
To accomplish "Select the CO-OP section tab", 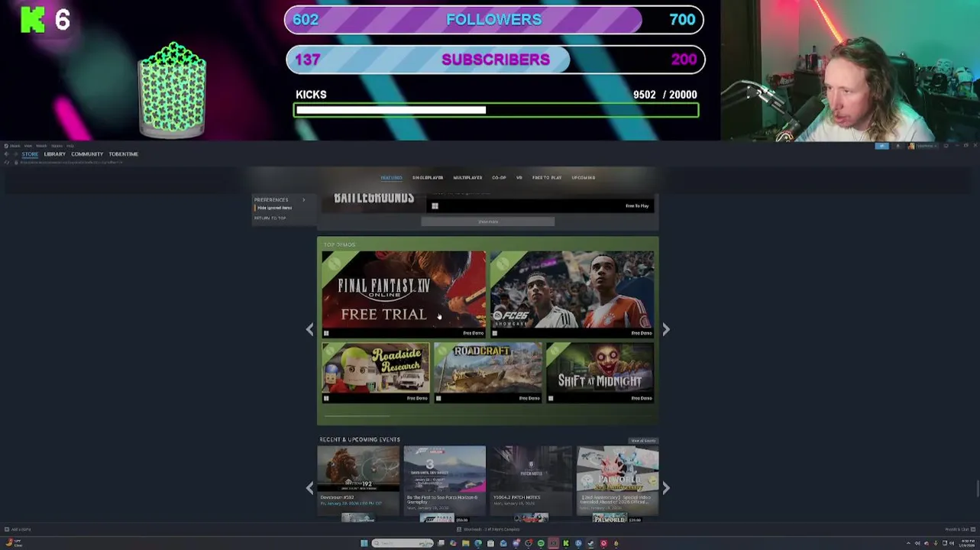I will point(499,177).
